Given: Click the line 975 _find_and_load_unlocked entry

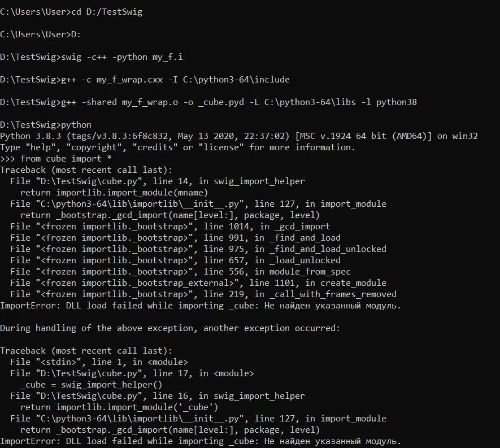Looking at the screenshot, I should 198,249.
